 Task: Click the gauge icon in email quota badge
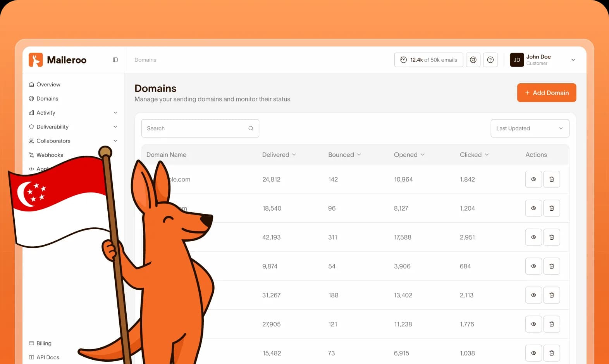pyautogui.click(x=403, y=60)
